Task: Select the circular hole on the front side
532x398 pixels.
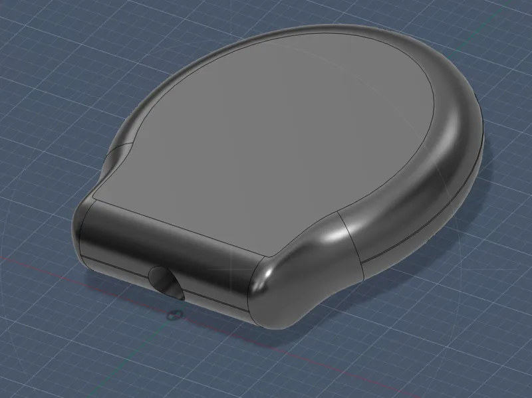Action: [167, 283]
